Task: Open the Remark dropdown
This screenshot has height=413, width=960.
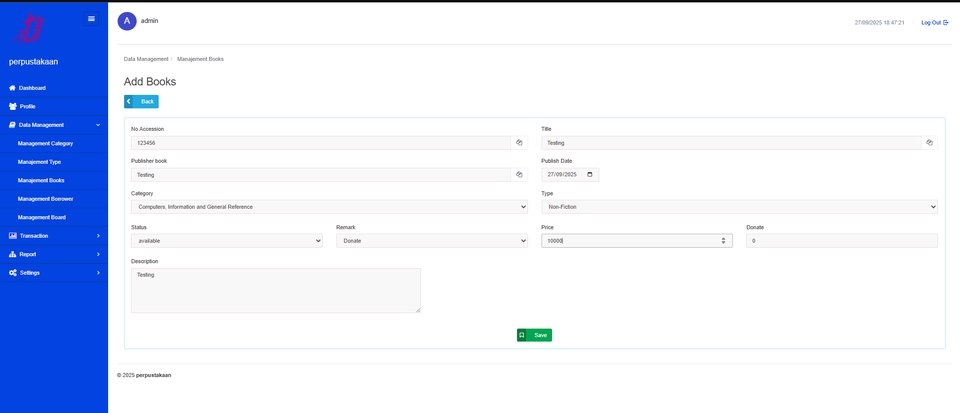Action: [431, 241]
